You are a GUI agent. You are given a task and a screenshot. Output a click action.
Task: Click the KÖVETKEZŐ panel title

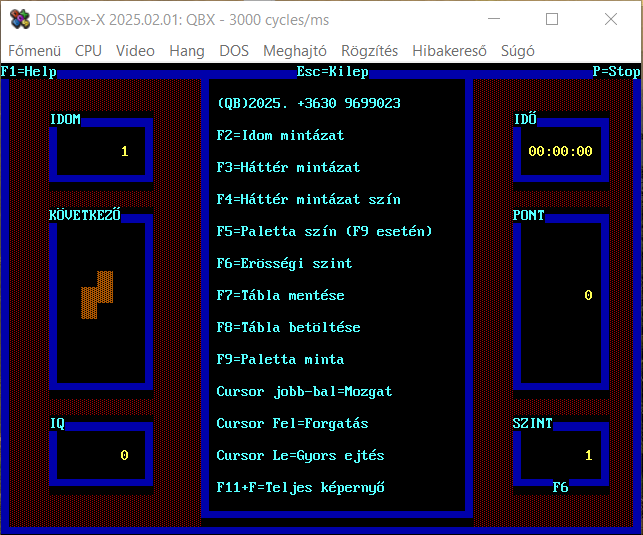[x=85, y=215]
